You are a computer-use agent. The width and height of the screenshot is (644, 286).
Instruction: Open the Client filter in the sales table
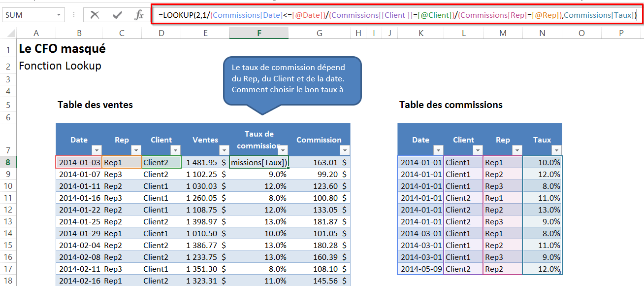coord(175,150)
